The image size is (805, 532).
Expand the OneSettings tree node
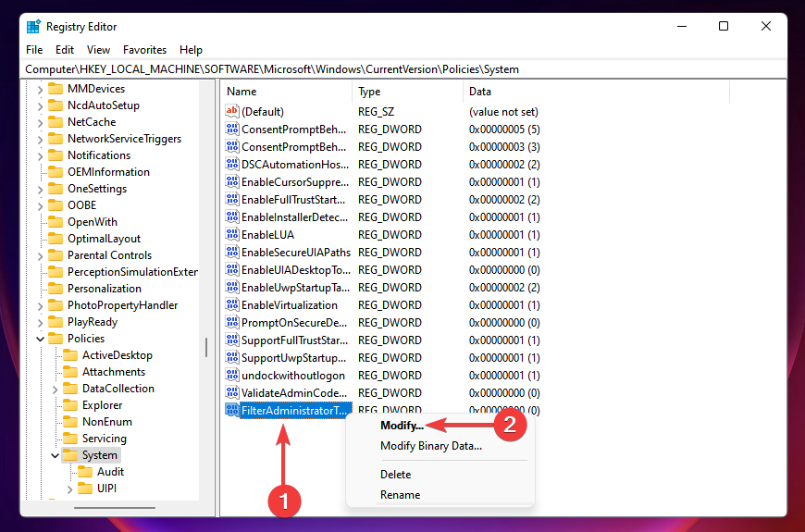point(40,189)
